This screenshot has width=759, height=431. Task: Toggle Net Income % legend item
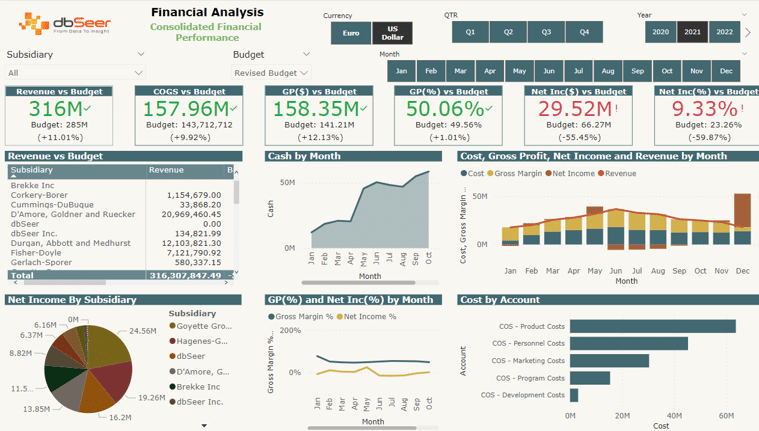[366, 317]
